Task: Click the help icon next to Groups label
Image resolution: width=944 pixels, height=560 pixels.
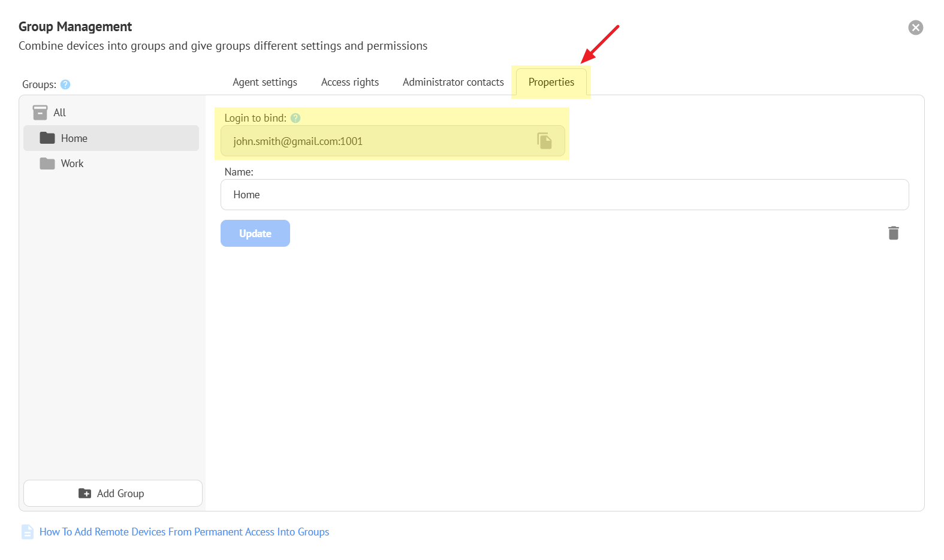Action: pos(65,84)
